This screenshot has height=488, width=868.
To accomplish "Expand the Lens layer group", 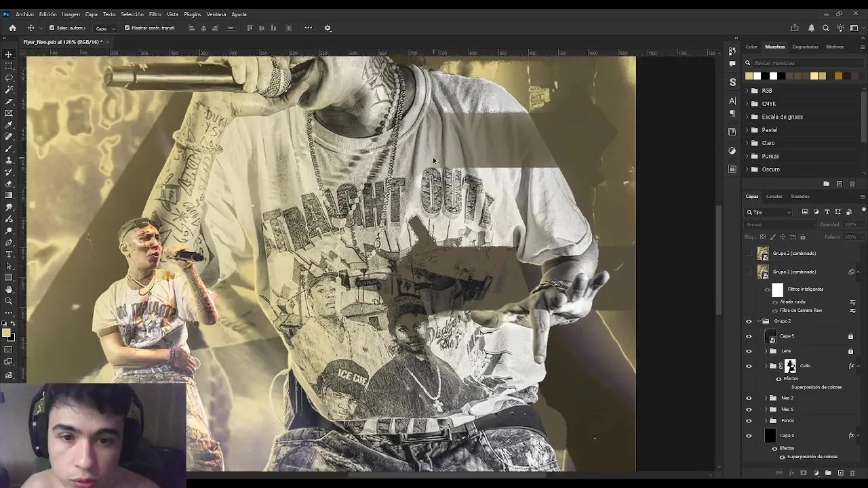I will point(766,351).
